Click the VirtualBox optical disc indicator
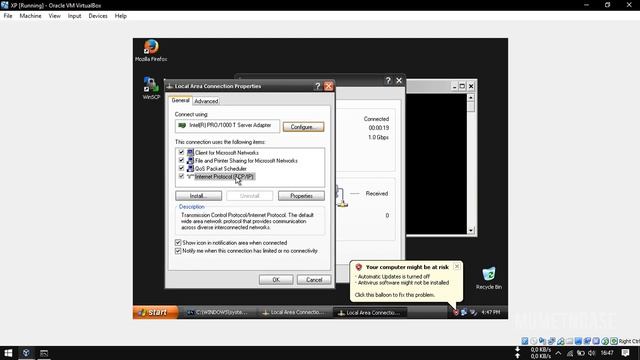640x360 pixels. (x=533, y=341)
